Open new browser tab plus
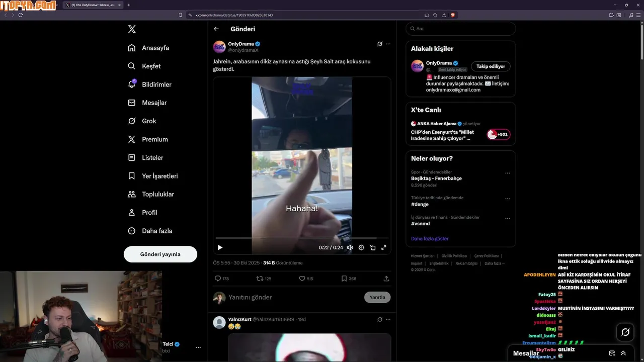644x362 pixels. coord(129,5)
